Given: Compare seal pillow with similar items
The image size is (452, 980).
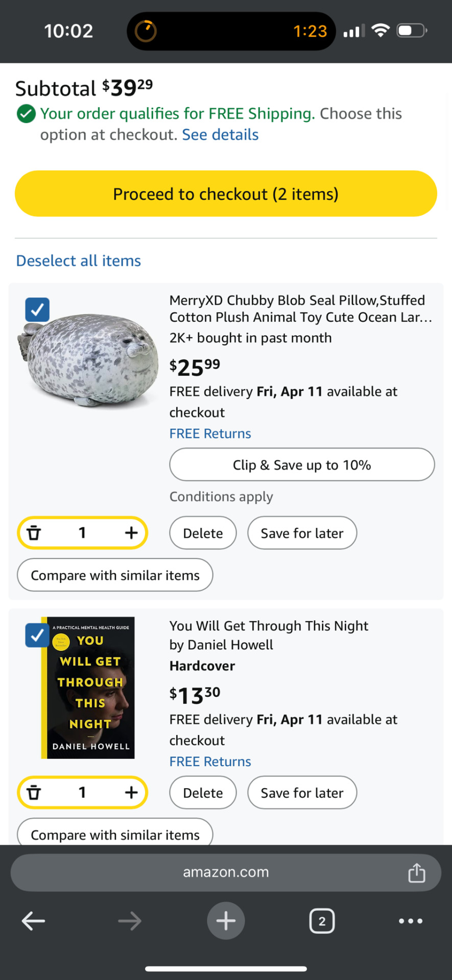Looking at the screenshot, I should [x=115, y=575].
